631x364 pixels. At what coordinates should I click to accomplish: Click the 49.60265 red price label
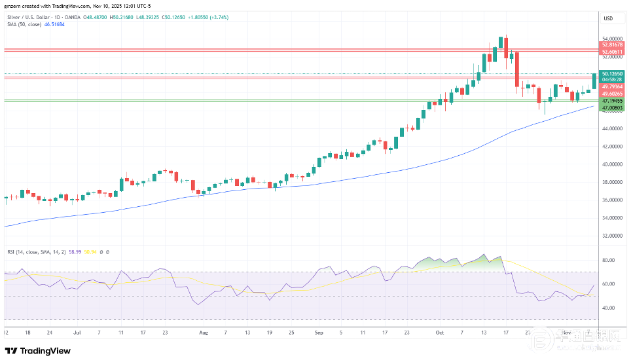612,94
